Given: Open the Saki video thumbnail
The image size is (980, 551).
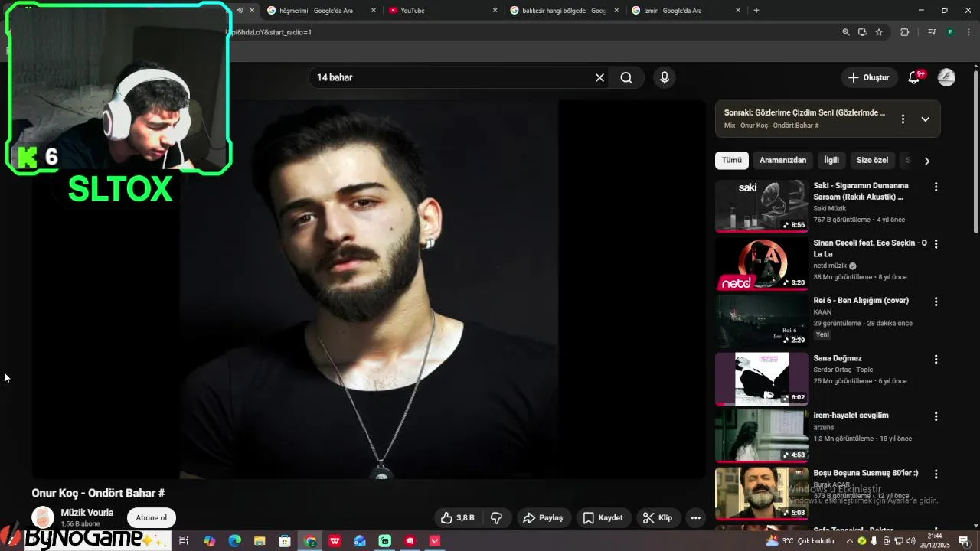Looking at the screenshot, I should point(762,206).
